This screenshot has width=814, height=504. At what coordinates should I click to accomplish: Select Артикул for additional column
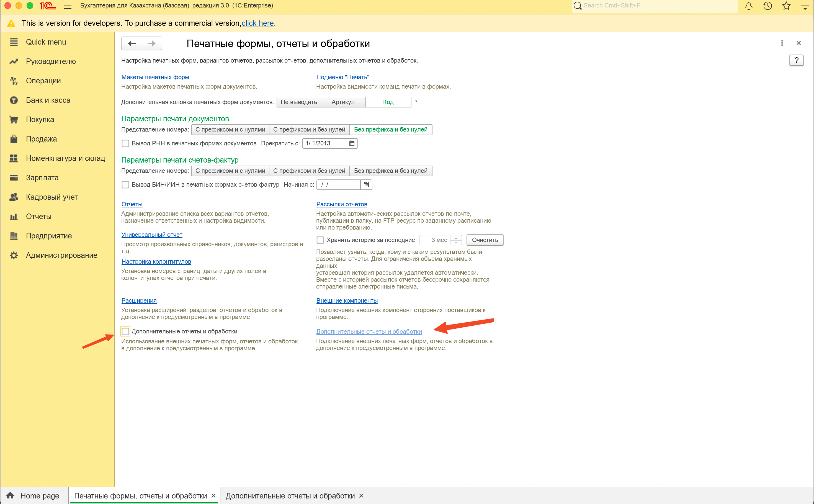pos(343,102)
